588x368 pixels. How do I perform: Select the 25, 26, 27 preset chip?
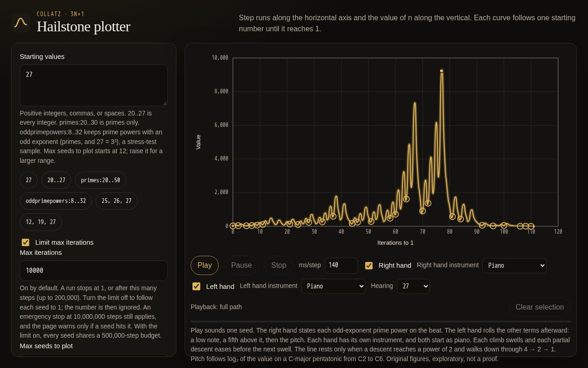pos(116,201)
